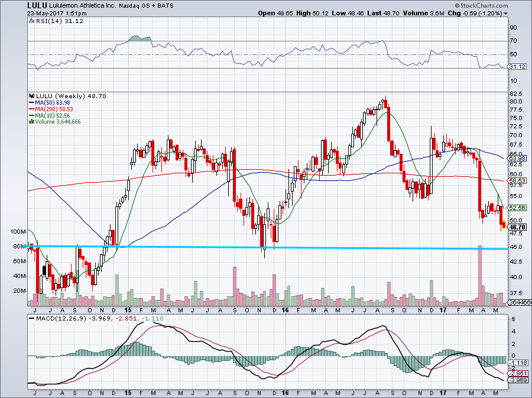Click the Lululemon Athletica Inc. company name
Screen dimensions: 532x398
pyautogui.click(x=83, y=6)
